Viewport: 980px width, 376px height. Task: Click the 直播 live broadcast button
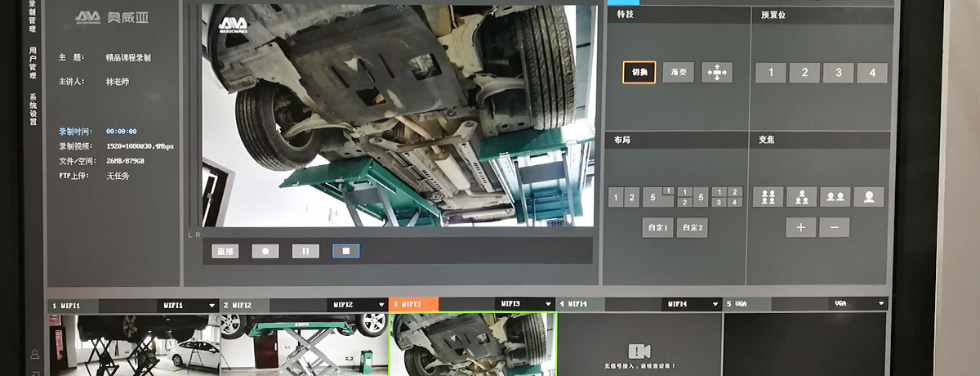click(225, 251)
